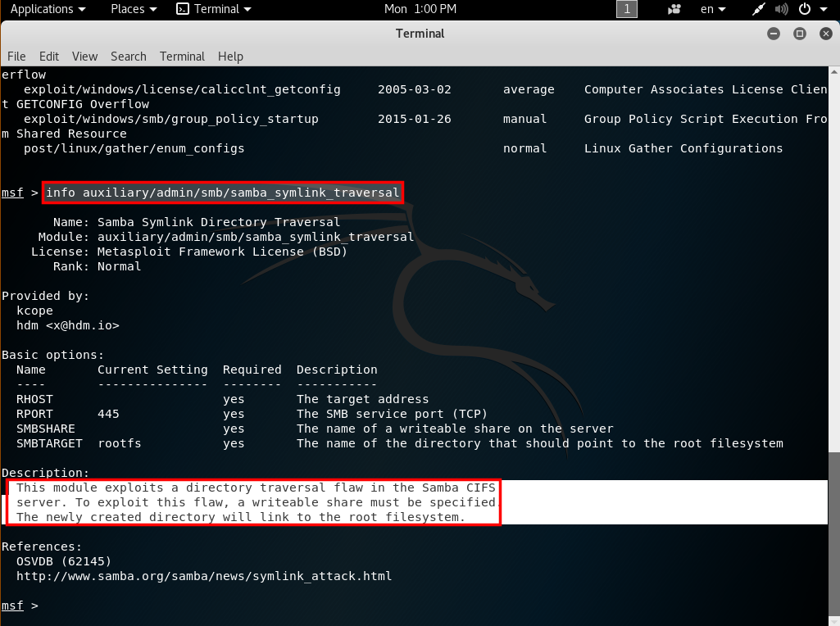Click the volume speaker icon

tap(781, 9)
